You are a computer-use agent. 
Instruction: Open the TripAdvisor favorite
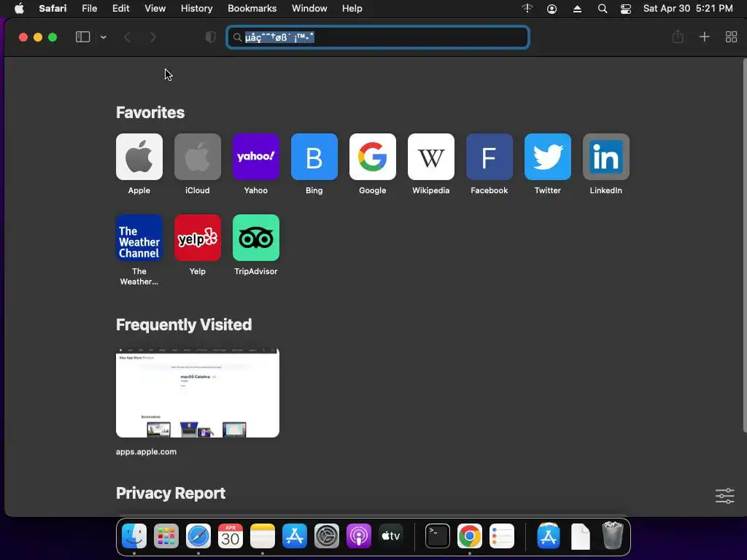[x=256, y=238]
